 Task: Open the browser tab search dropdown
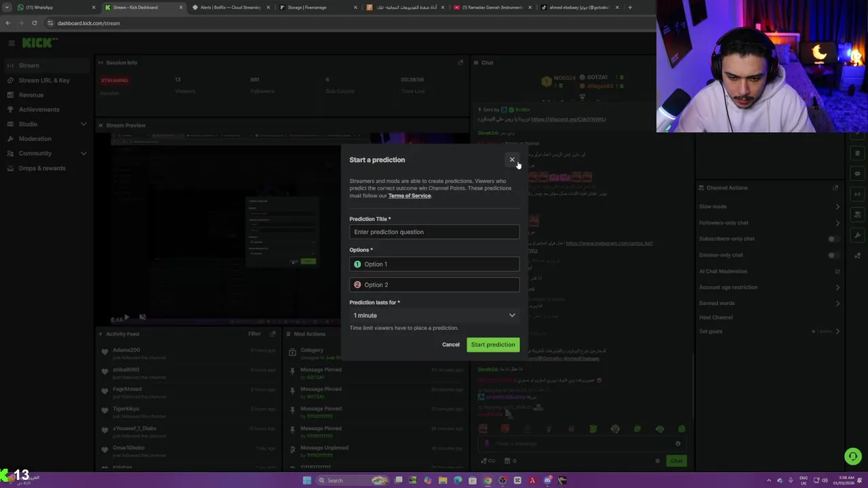click(x=6, y=7)
